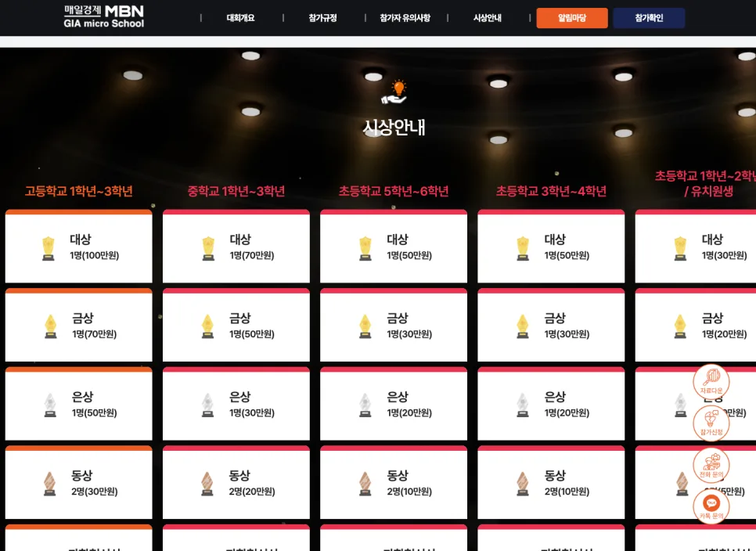Open the 참가신청 floating icon

(x=711, y=423)
